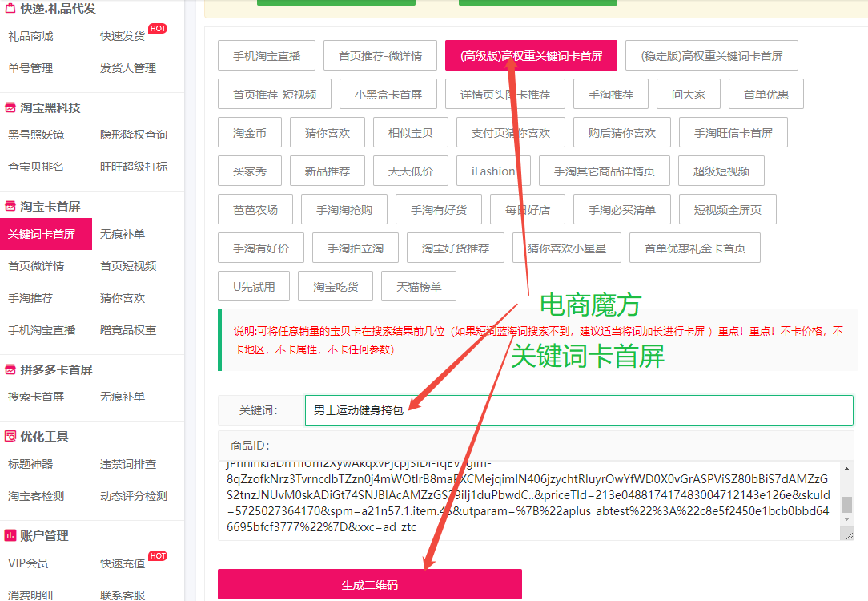Select 买家秀 option
This screenshot has height=601, width=868.
250,171
